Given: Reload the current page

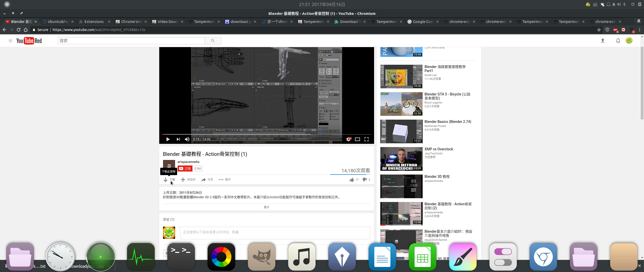Looking at the screenshot, I should [x=18, y=30].
